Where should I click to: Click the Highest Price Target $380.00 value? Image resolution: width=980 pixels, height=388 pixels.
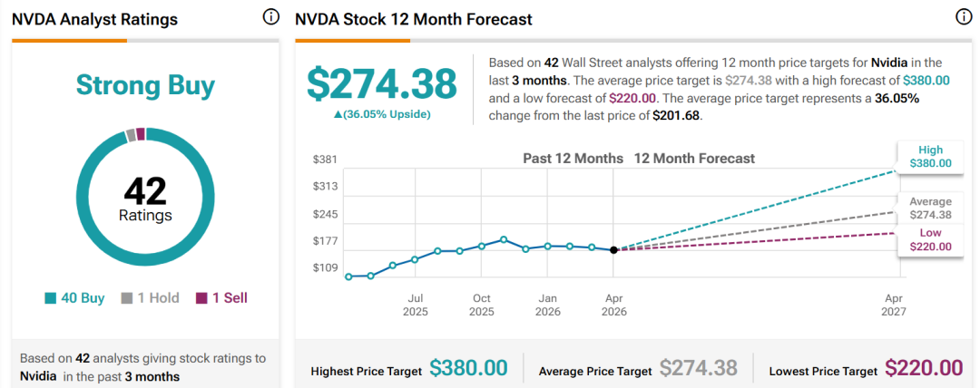click(x=468, y=368)
